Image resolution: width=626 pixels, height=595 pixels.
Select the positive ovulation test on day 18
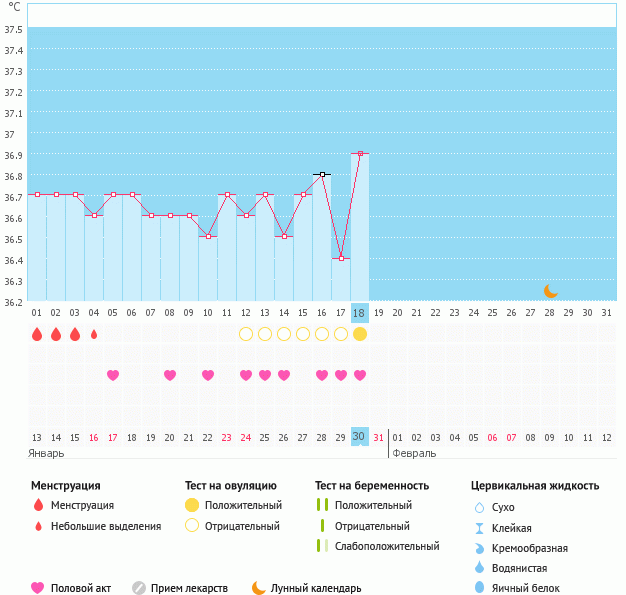tap(360, 334)
